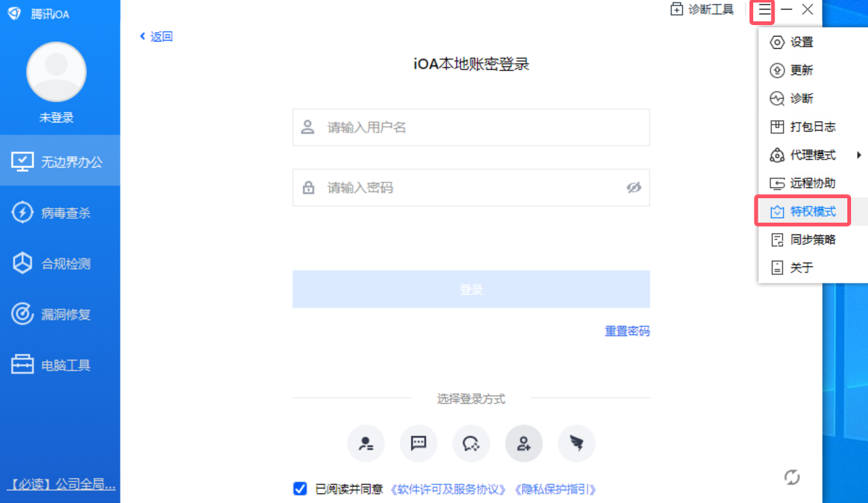Uncheck the 已阅读并同意 agreement checkbox
Screen dimensions: 868x503
point(300,489)
